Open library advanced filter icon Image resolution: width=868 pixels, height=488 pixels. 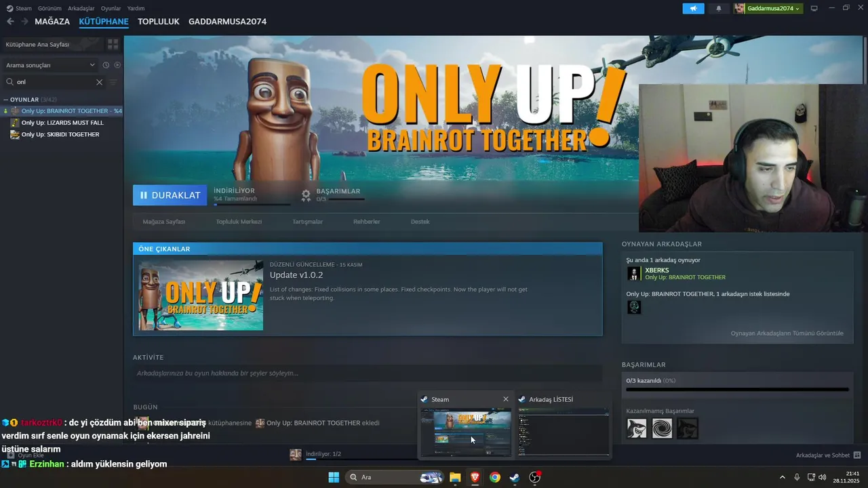(113, 82)
